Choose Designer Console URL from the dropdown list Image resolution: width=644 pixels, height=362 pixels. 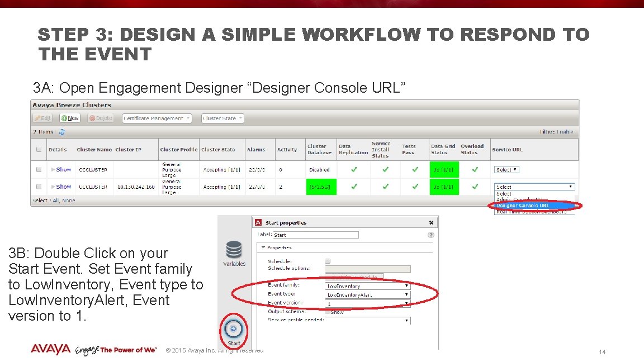[534, 206]
